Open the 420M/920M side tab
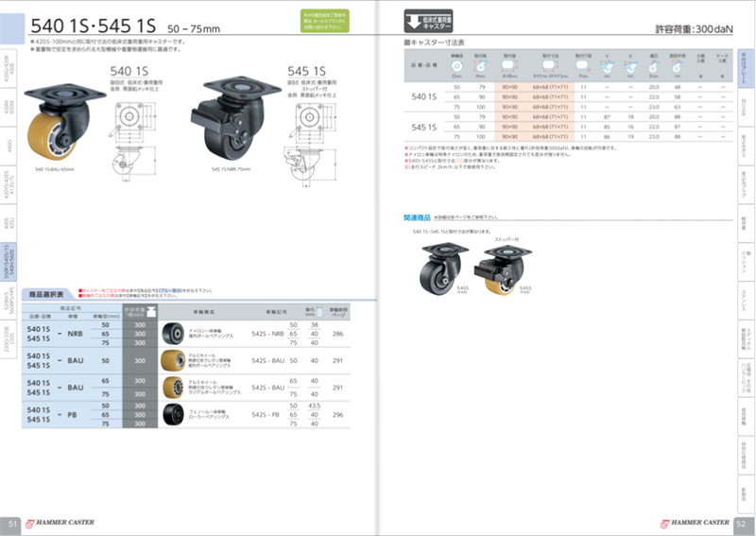 [x=9, y=107]
